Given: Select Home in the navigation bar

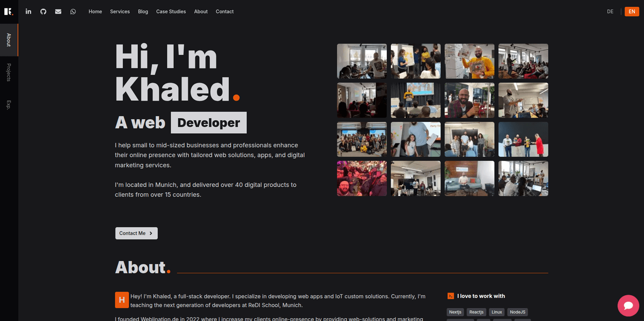Looking at the screenshot, I should [x=95, y=11].
